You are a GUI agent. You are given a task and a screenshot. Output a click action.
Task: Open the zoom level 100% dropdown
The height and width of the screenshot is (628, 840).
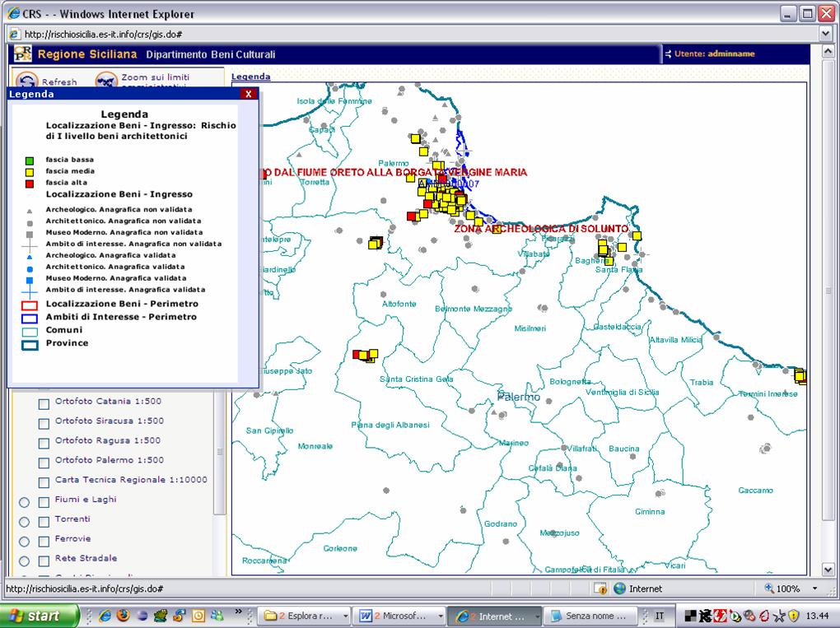click(x=815, y=589)
